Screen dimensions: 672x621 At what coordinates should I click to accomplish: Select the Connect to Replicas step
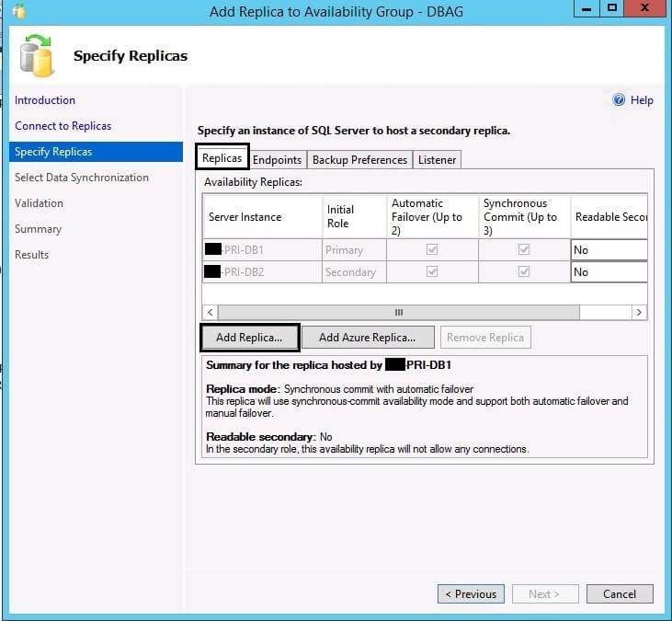pyautogui.click(x=63, y=126)
